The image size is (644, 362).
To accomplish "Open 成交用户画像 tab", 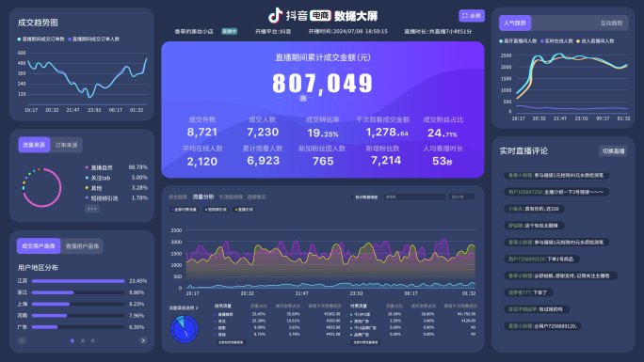I will (x=39, y=246).
